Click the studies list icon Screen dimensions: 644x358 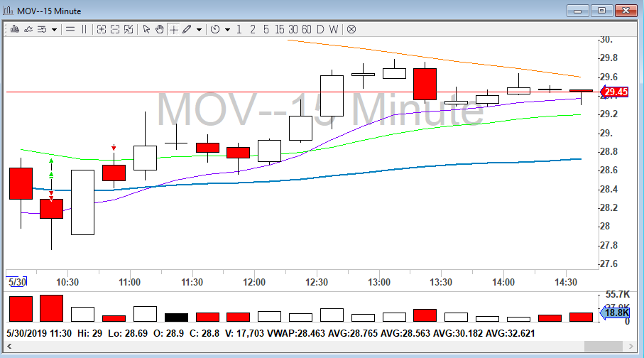pos(41,29)
